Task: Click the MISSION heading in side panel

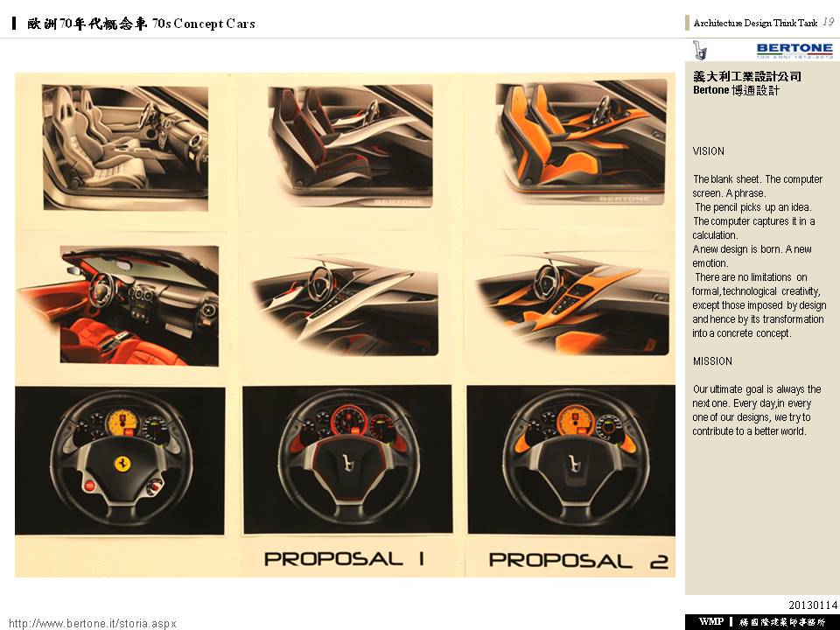Action: coord(712,361)
